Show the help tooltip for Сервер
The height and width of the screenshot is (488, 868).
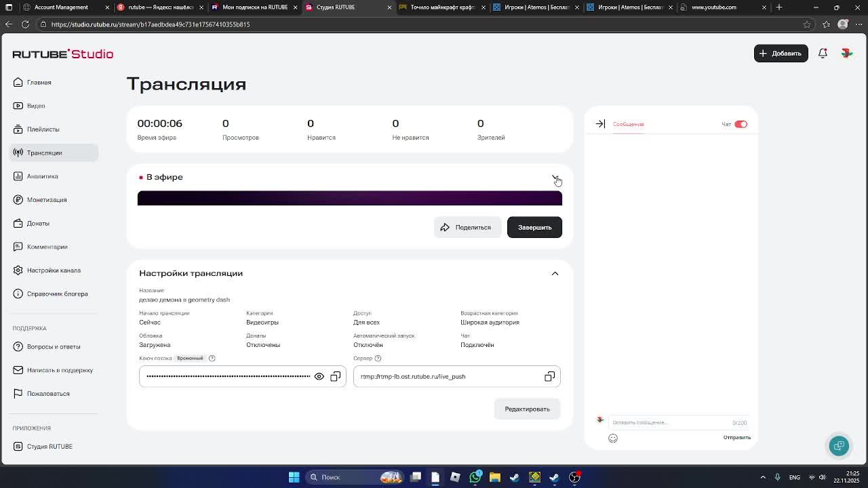click(x=378, y=358)
